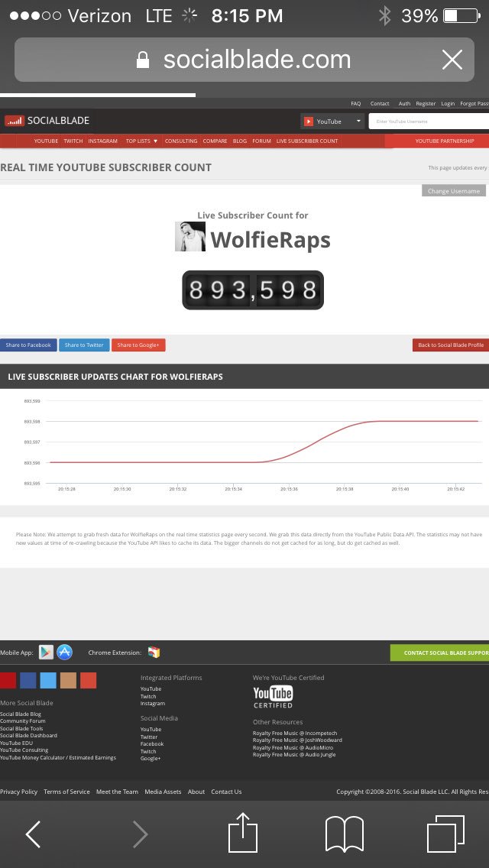
Task: Tap the Safari back arrow
Action: tap(33, 834)
